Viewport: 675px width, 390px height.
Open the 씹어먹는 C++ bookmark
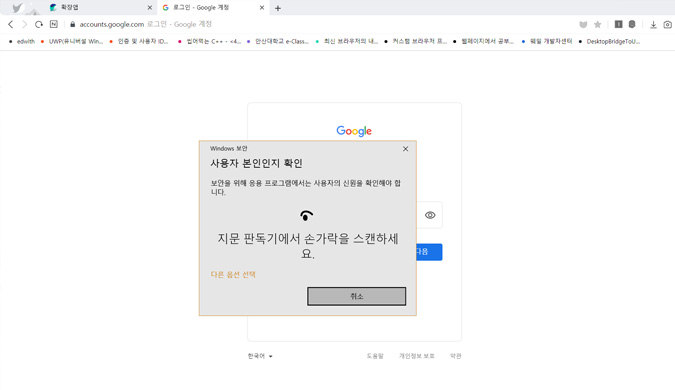pos(209,41)
